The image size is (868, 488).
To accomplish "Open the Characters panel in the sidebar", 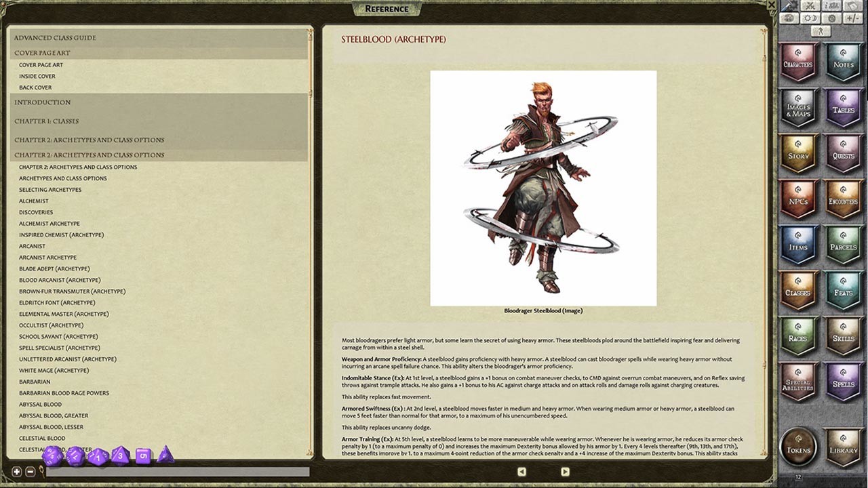I will click(x=798, y=62).
